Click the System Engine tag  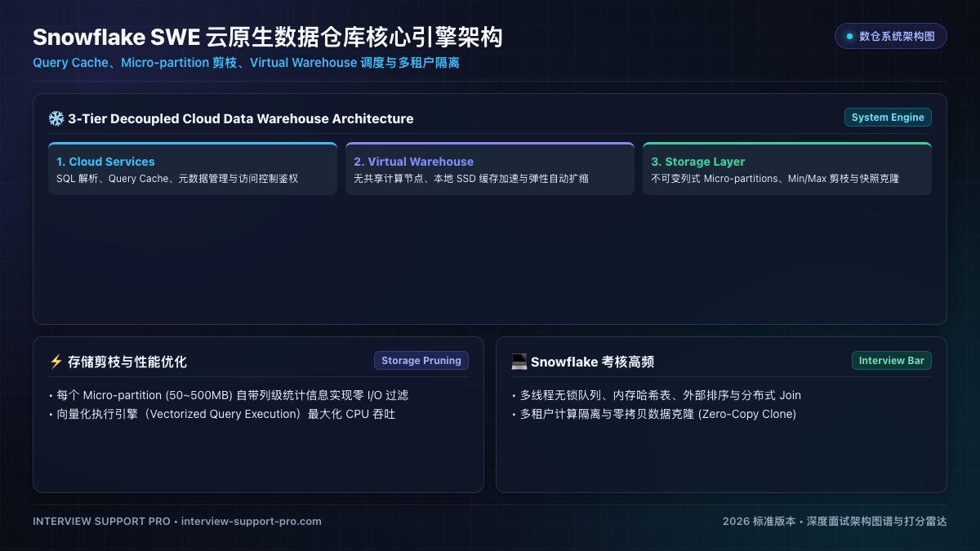click(888, 118)
